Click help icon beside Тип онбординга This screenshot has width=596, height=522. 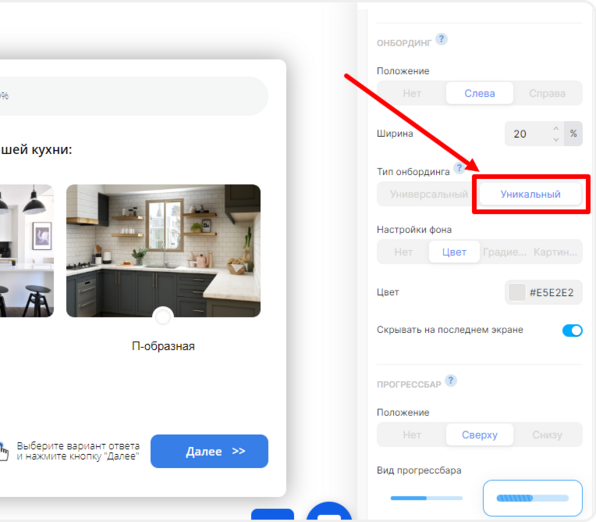(x=459, y=168)
